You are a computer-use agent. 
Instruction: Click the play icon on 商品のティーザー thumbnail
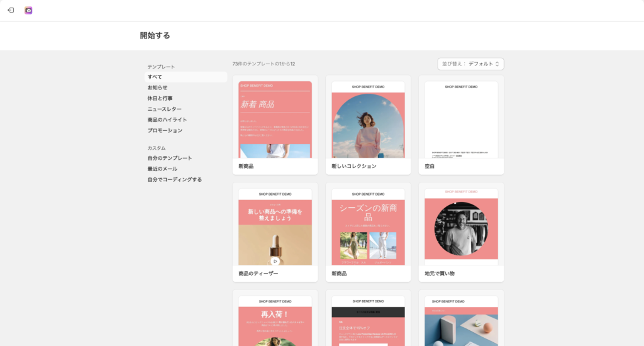coord(275,261)
